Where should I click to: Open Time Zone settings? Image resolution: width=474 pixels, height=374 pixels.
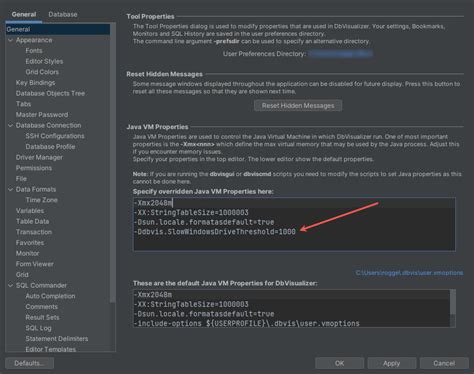tap(42, 200)
